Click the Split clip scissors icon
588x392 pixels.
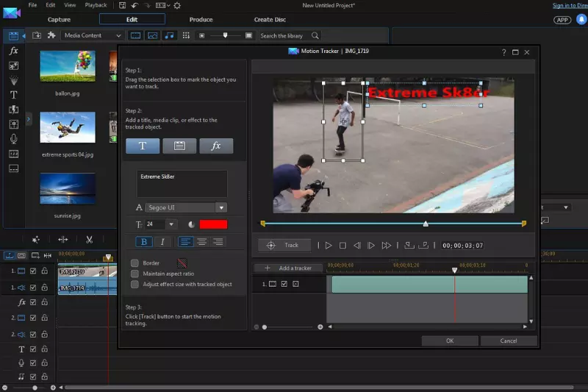click(x=89, y=239)
